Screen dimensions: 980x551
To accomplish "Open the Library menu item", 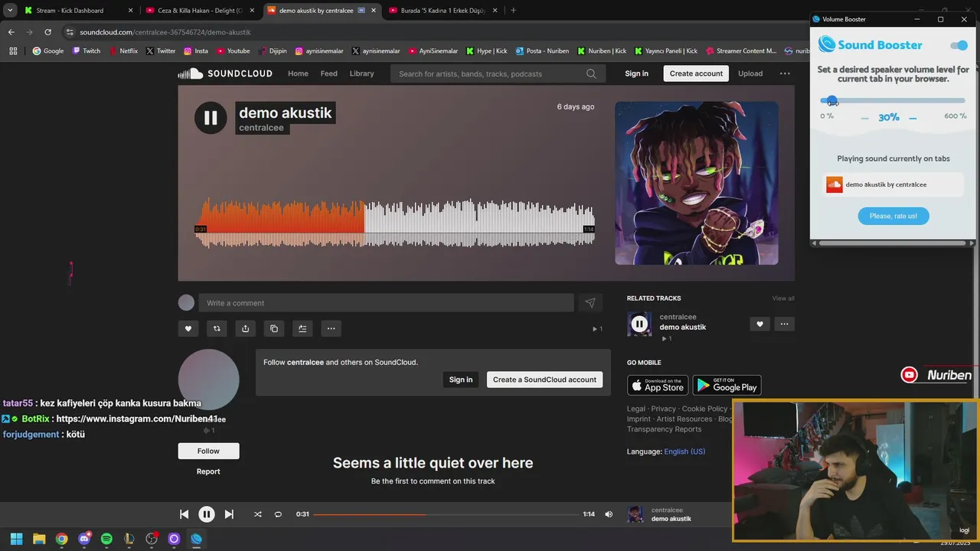I will [361, 73].
